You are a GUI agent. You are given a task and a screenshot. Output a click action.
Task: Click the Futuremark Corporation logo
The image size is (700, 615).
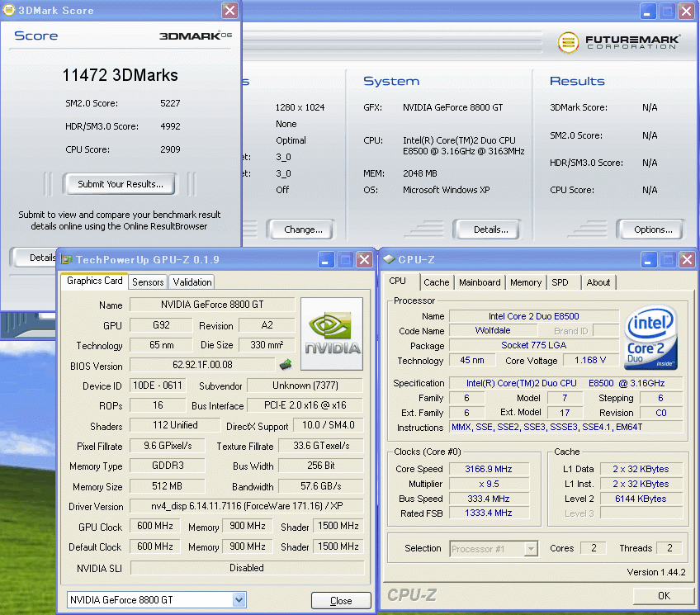pos(618,42)
